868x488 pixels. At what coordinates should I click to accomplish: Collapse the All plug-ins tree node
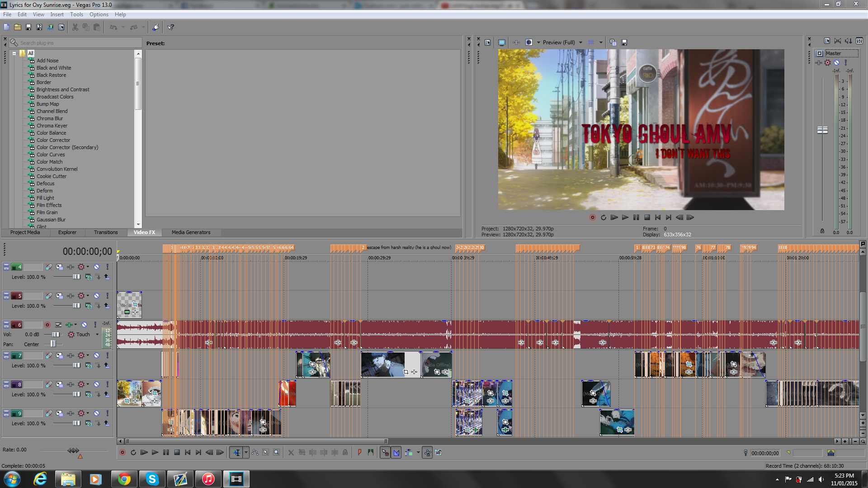(14, 53)
